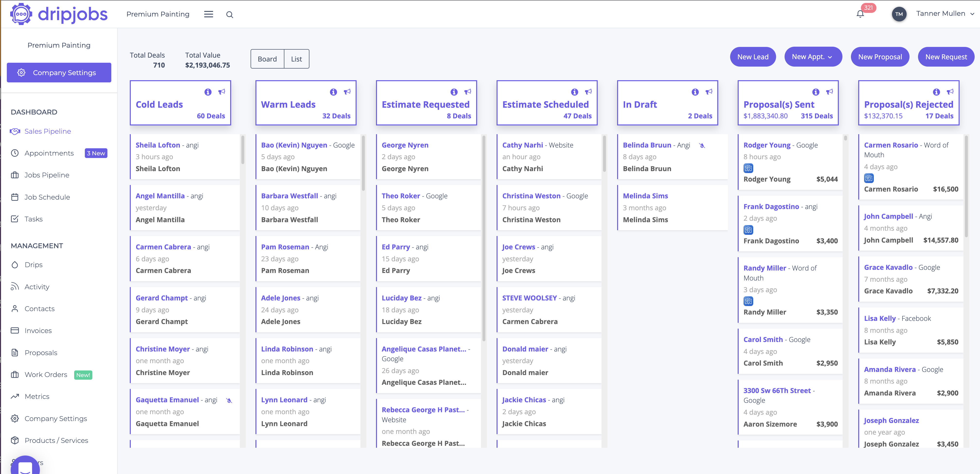Click the drip icon on Frank Dagostino card
The image size is (980, 474).
click(x=748, y=229)
